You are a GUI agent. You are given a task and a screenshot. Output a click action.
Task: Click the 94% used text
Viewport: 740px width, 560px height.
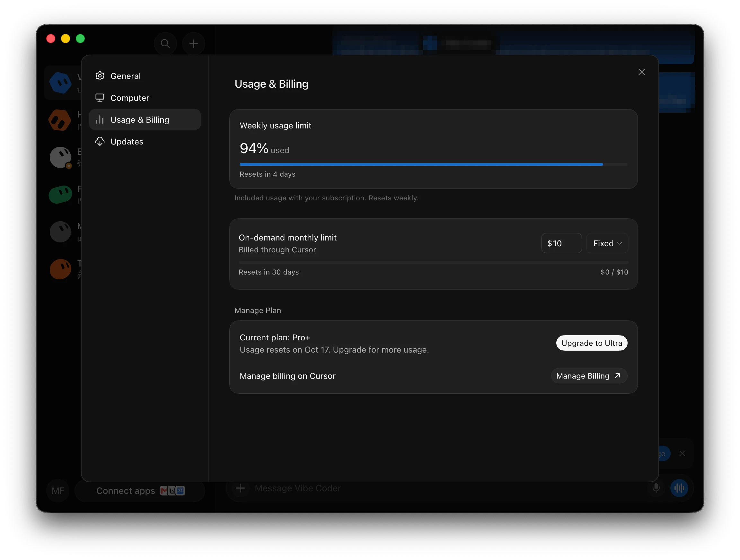click(264, 149)
